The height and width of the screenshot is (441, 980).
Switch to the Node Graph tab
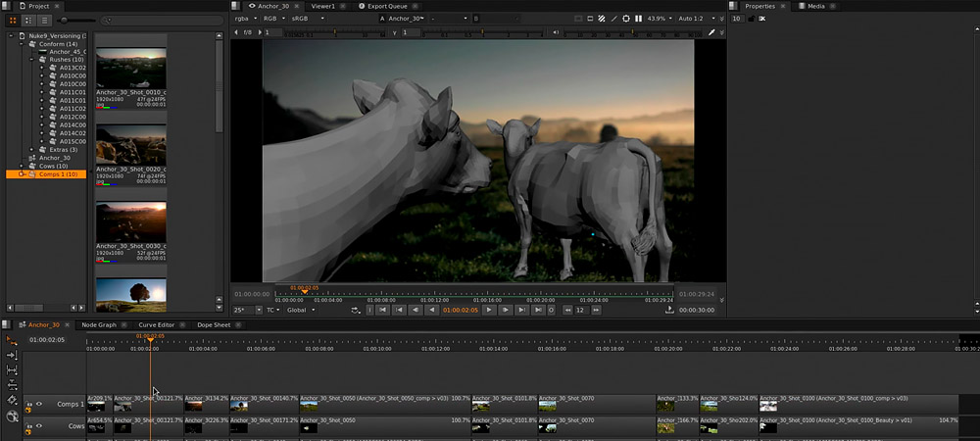point(98,324)
